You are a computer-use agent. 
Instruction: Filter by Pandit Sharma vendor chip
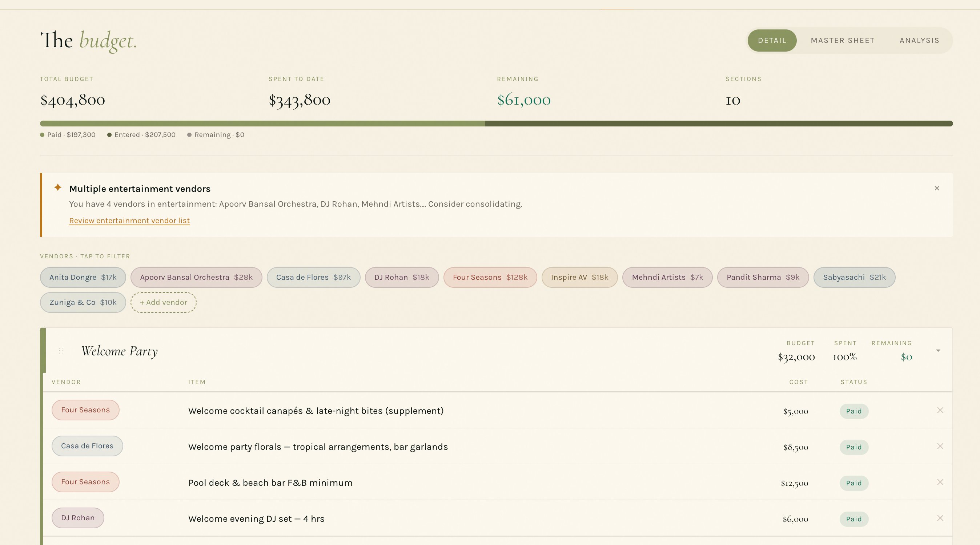(763, 277)
